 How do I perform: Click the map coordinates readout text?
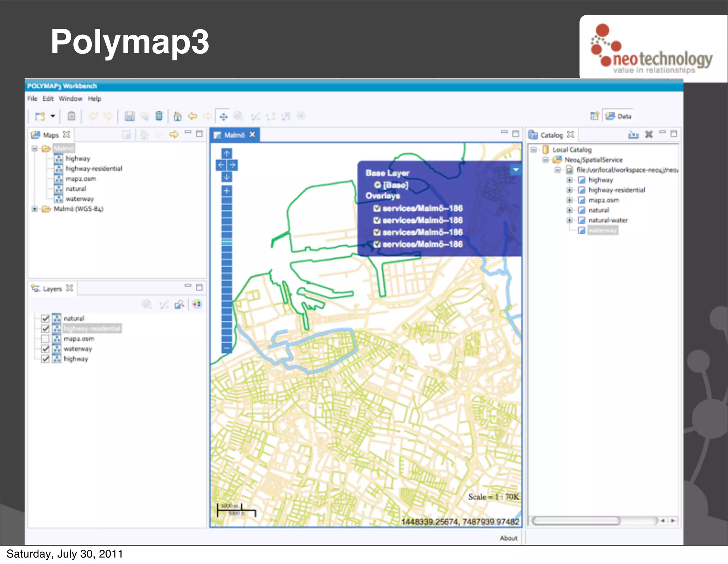point(460,521)
